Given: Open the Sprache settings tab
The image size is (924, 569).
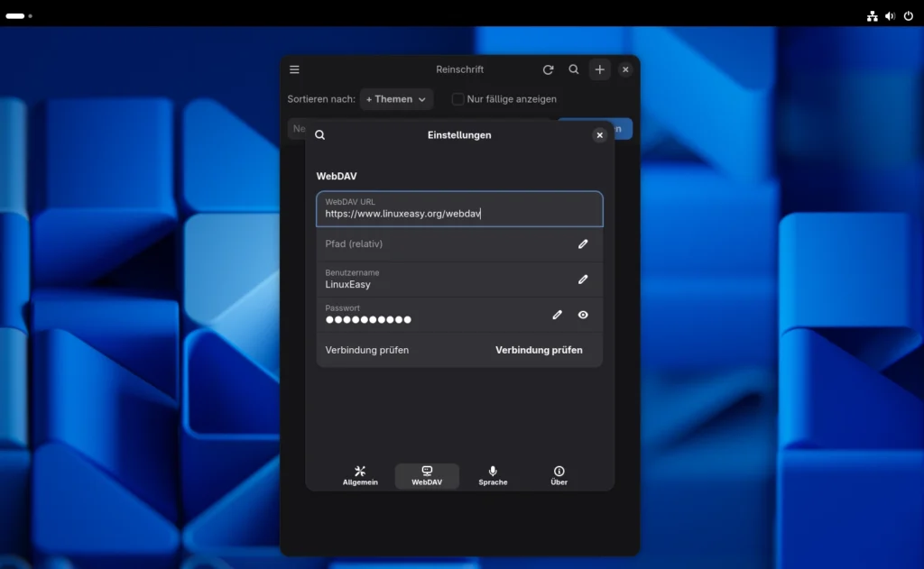Looking at the screenshot, I should pyautogui.click(x=493, y=475).
